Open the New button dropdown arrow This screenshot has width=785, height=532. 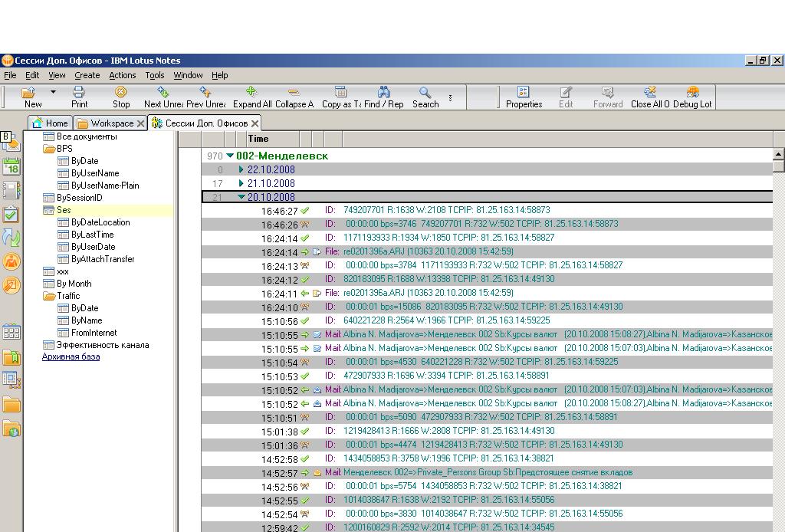[x=53, y=92]
